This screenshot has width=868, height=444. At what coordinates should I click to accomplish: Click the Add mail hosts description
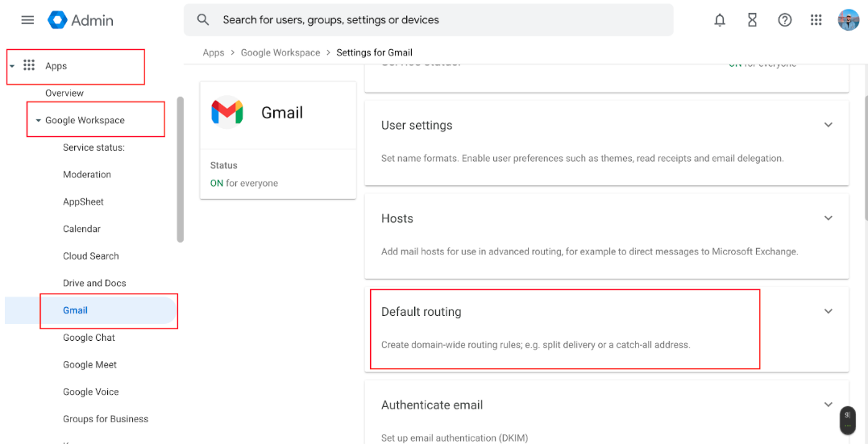coord(590,251)
